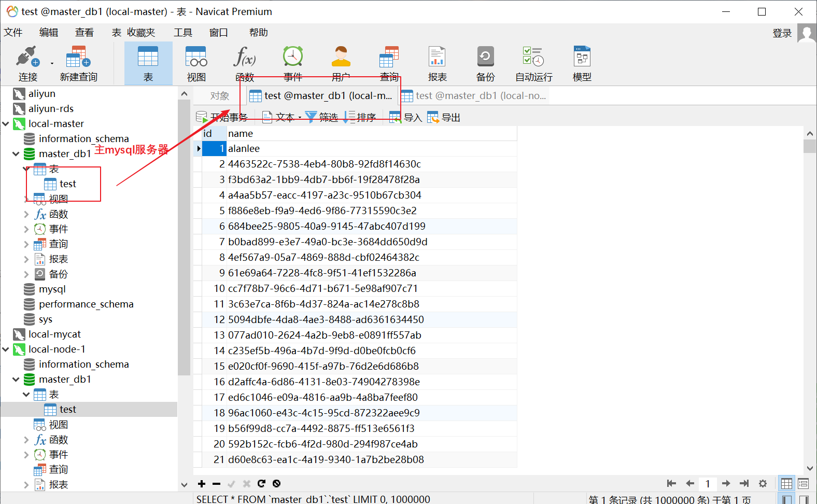Open the Function (函数) toolbar icon

pos(245,63)
